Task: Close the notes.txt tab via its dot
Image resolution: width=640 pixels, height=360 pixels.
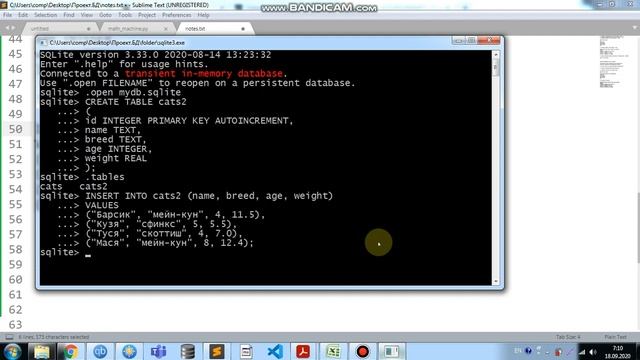Action: pyautogui.click(x=243, y=29)
